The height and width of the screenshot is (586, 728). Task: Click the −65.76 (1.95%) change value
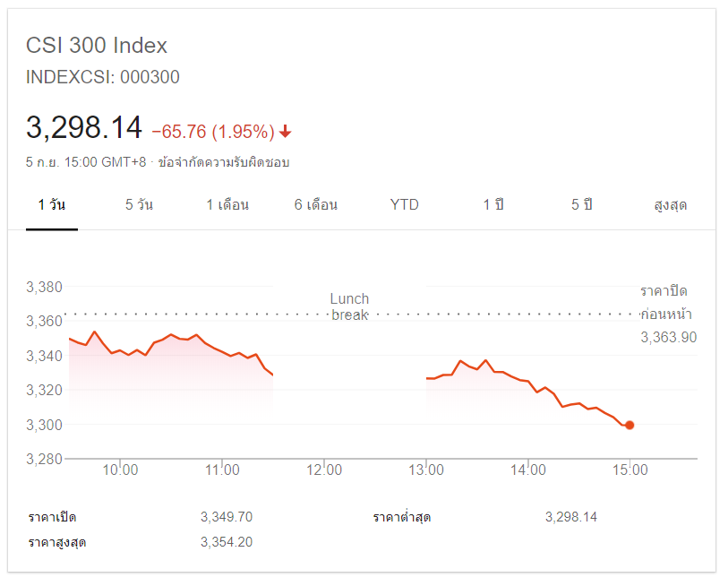(212, 132)
